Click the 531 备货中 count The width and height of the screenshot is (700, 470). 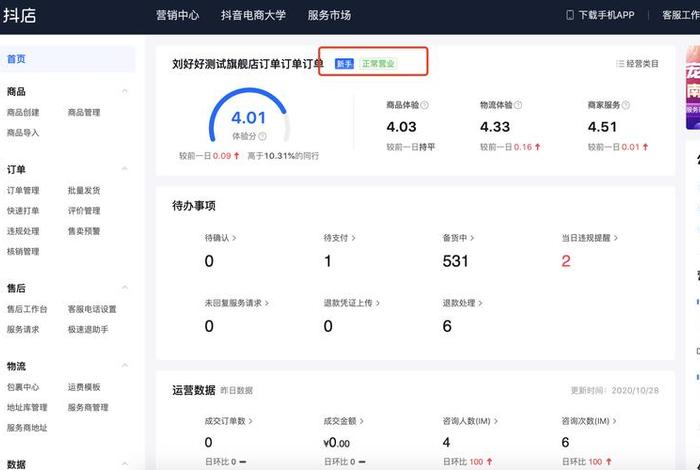coord(455,261)
